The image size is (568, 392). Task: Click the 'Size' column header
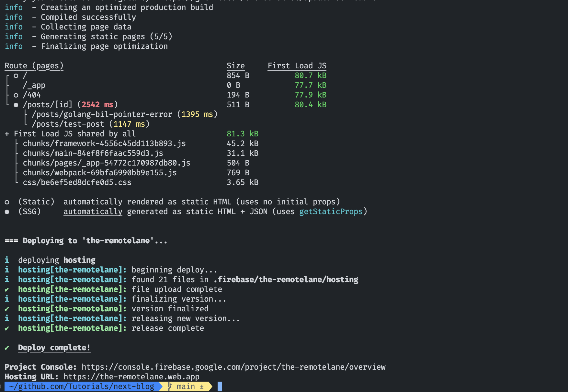tap(236, 65)
